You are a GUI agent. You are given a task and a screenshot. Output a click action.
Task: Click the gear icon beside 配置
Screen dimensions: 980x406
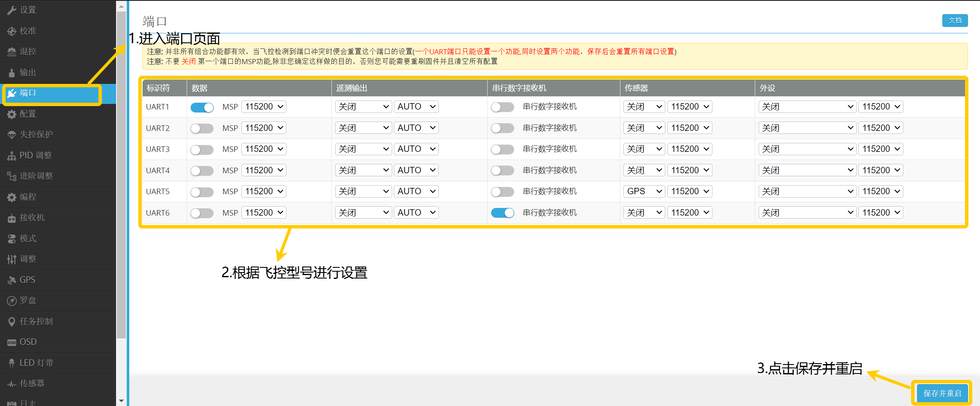[x=12, y=114]
